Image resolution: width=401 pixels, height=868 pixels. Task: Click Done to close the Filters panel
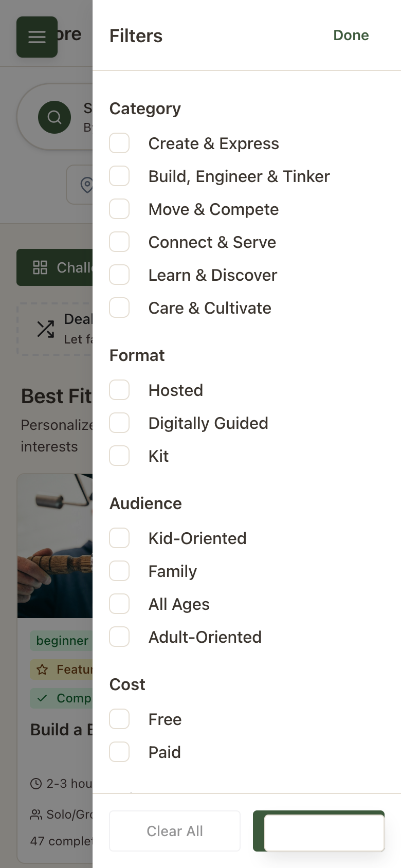[x=351, y=35]
